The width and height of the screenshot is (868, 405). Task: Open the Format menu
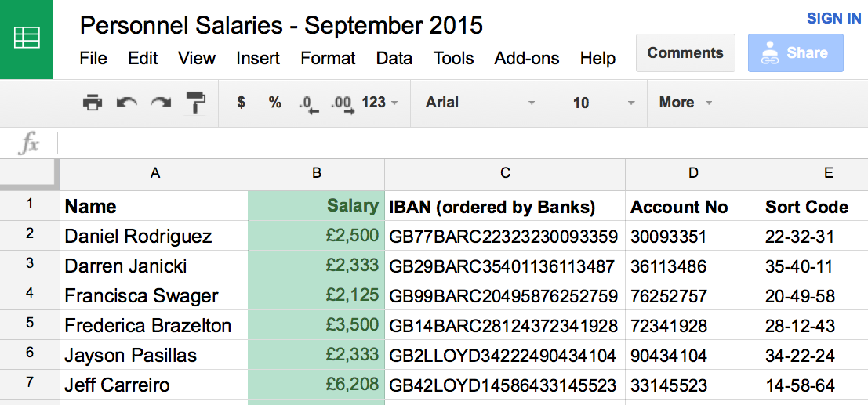328,59
